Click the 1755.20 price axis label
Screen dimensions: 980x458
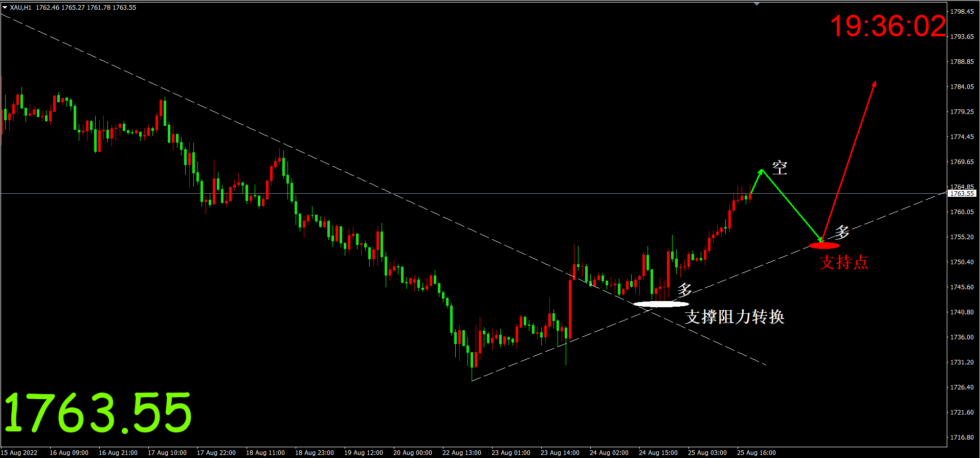pyautogui.click(x=962, y=237)
